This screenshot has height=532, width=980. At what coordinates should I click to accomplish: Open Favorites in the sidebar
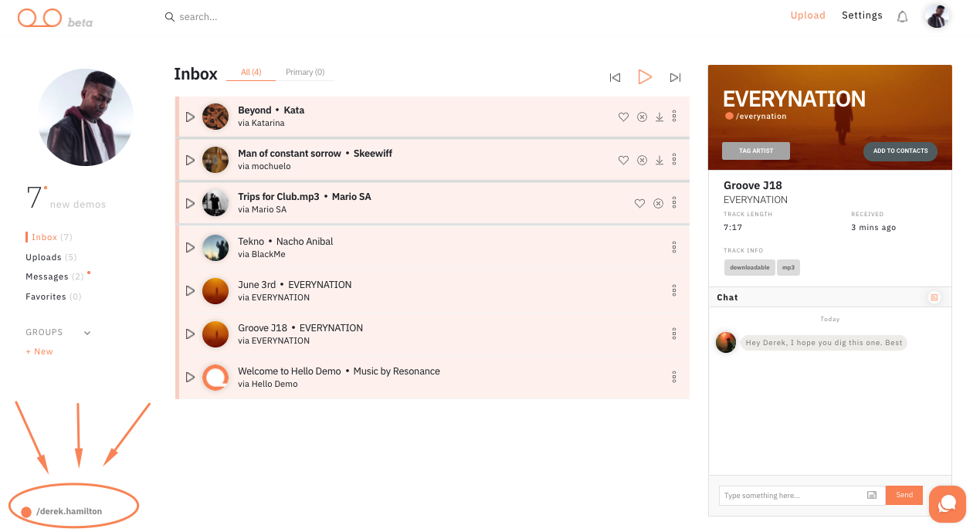(x=53, y=296)
